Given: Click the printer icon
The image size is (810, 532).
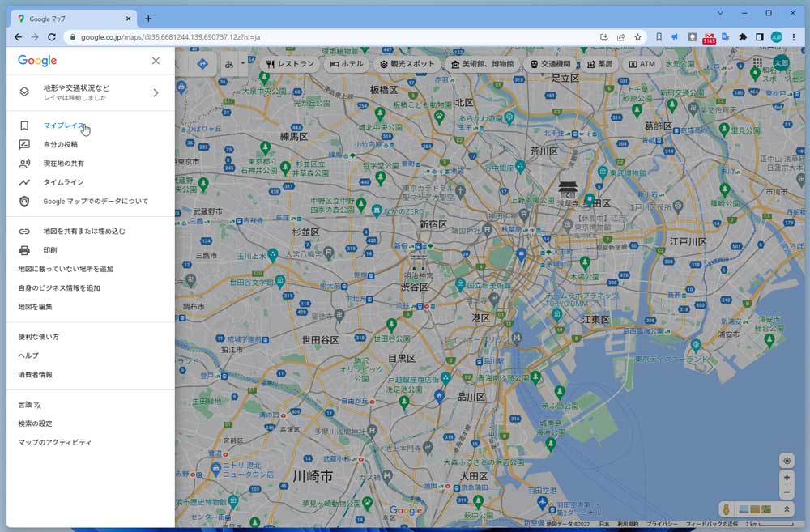Looking at the screenshot, I should 24,250.
